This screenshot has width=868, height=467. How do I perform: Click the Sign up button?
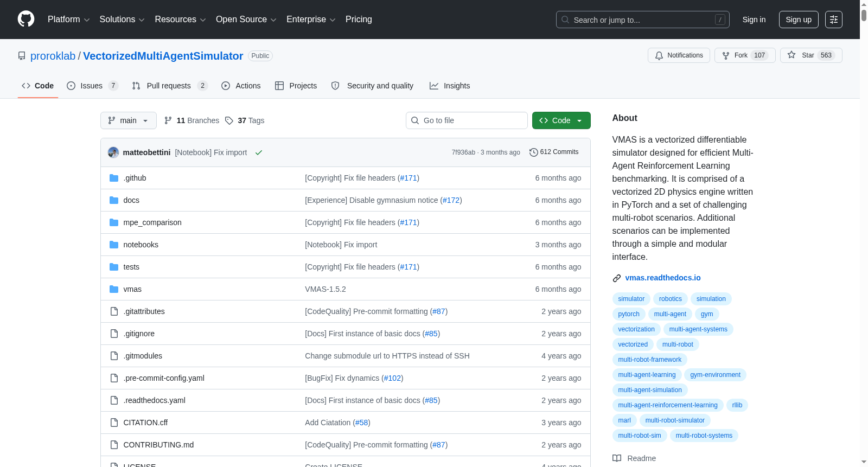point(799,20)
